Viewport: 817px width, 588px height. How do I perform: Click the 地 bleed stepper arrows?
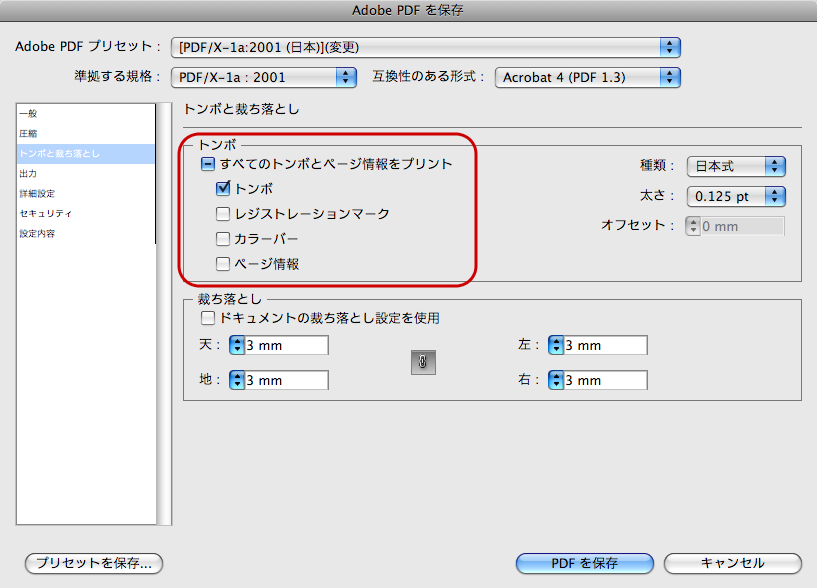click(x=237, y=380)
